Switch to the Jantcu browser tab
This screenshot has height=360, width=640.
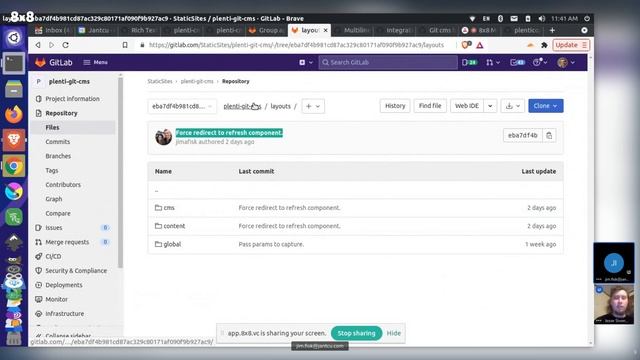(x=95, y=30)
